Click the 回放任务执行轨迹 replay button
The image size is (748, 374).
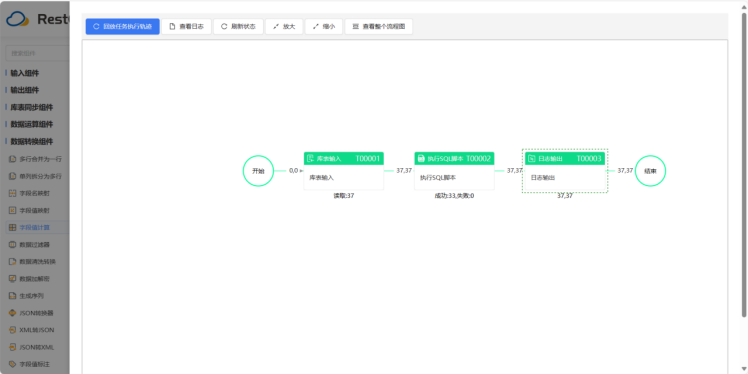123,27
